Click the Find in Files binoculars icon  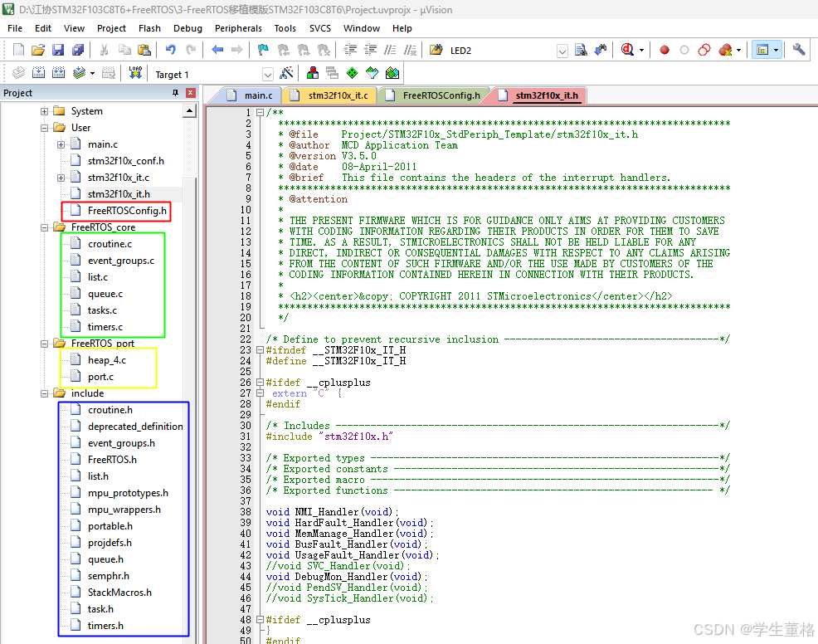click(436, 50)
